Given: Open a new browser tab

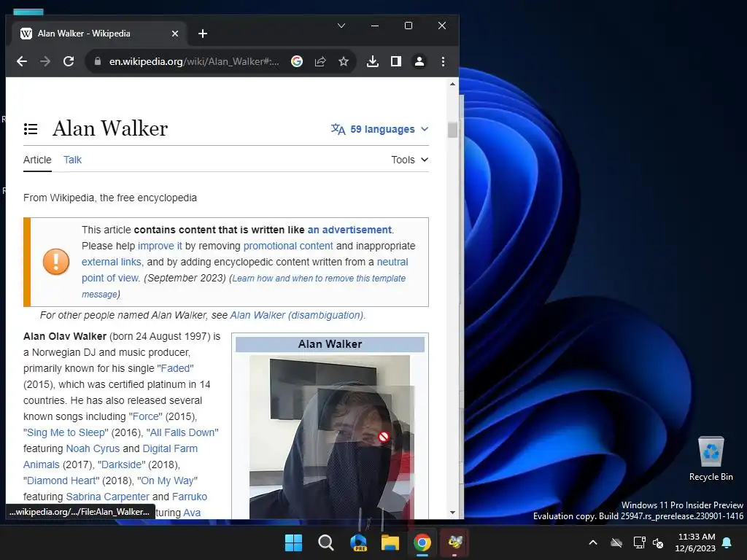Looking at the screenshot, I should coord(203,34).
